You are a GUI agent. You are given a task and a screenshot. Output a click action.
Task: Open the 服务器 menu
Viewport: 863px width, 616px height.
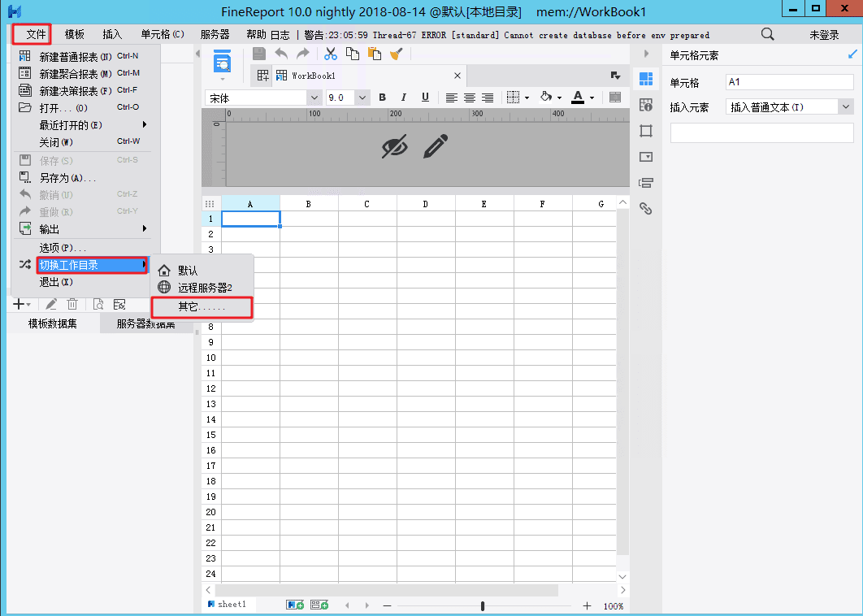215,34
